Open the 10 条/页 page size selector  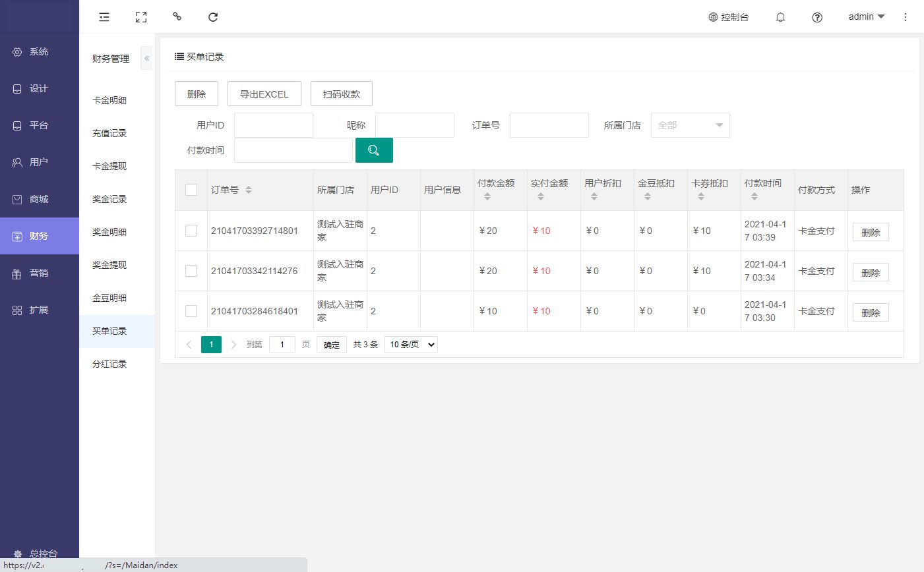(x=411, y=345)
